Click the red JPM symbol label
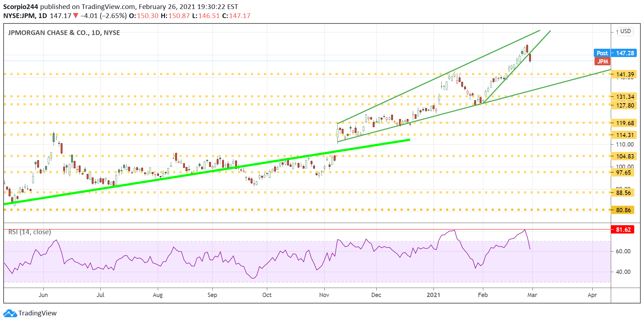 (x=602, y=61)
